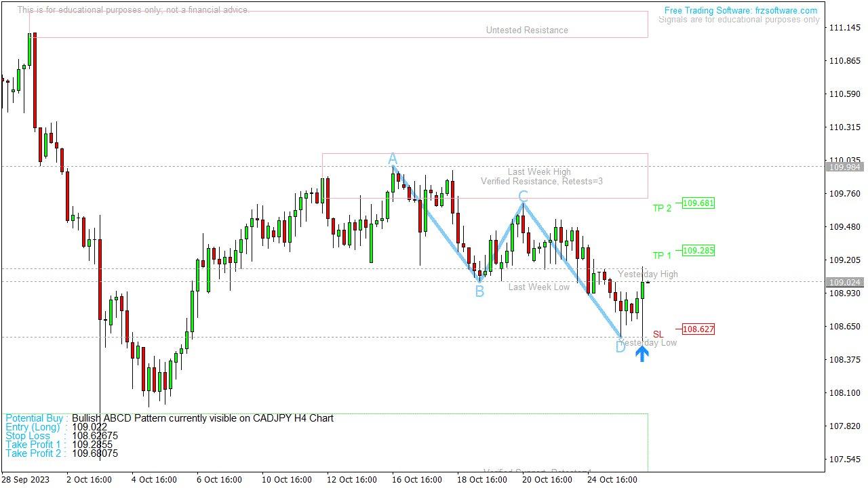Click the SL price tag 108.627

point(698,329)
